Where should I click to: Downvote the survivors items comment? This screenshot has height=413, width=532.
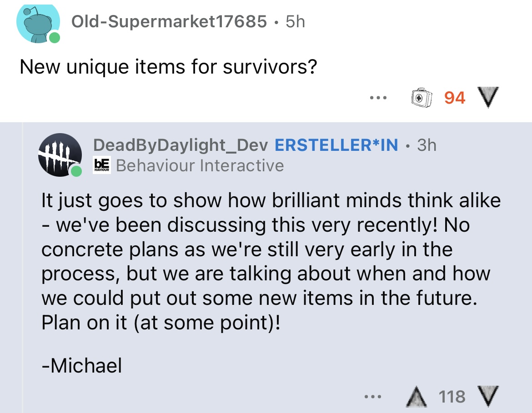[488, 97]
